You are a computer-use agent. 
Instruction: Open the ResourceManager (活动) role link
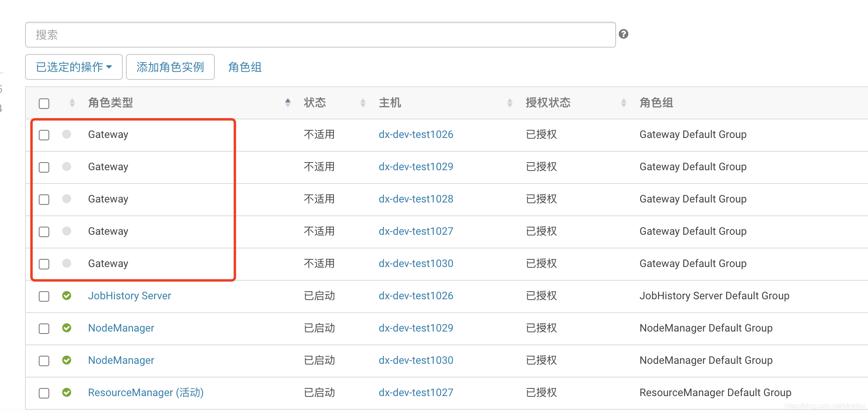point(146,392)
